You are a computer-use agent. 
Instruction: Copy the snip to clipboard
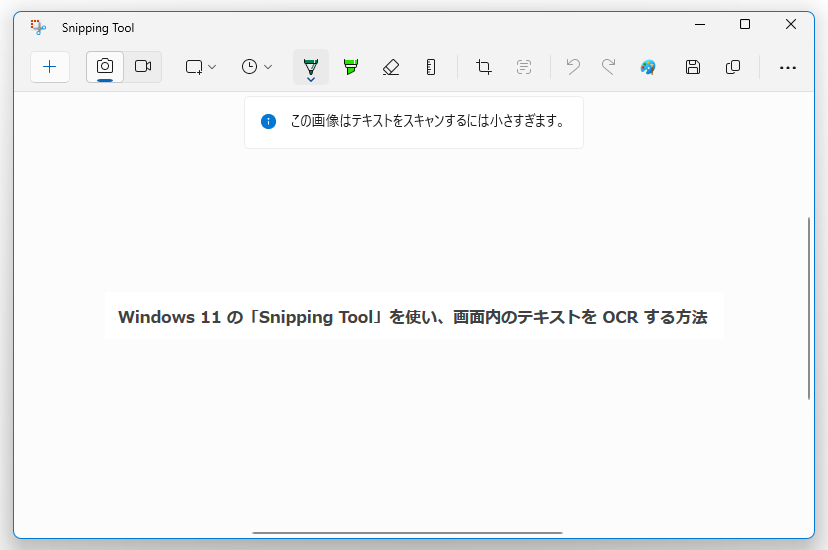coord(733,67)
